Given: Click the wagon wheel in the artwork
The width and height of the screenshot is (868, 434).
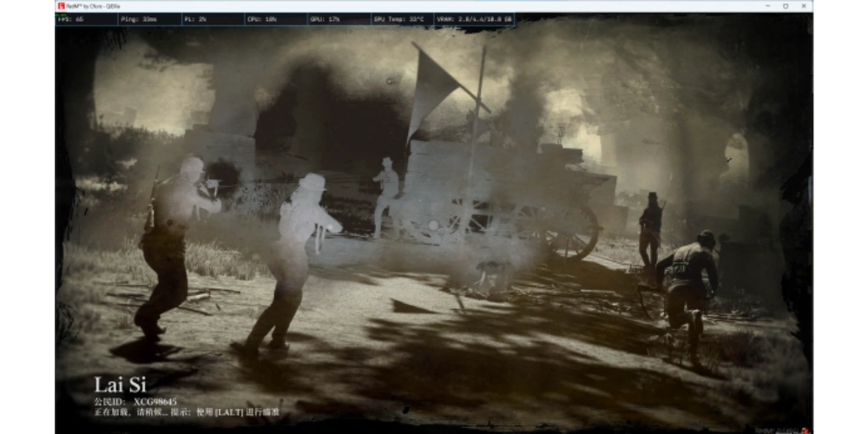Looking at the screenshot, I should coord(571,231).
